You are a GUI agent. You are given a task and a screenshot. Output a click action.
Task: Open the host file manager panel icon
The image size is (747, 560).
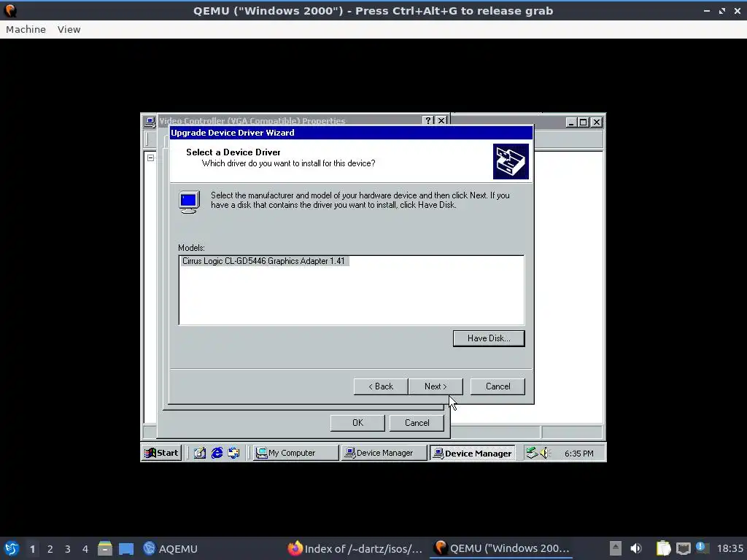[105, 548]
